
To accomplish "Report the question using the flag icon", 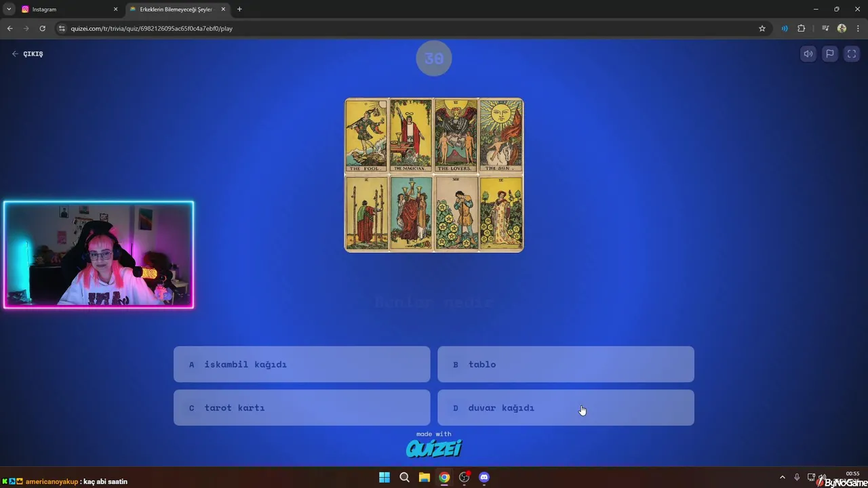I will coord(830,54).
